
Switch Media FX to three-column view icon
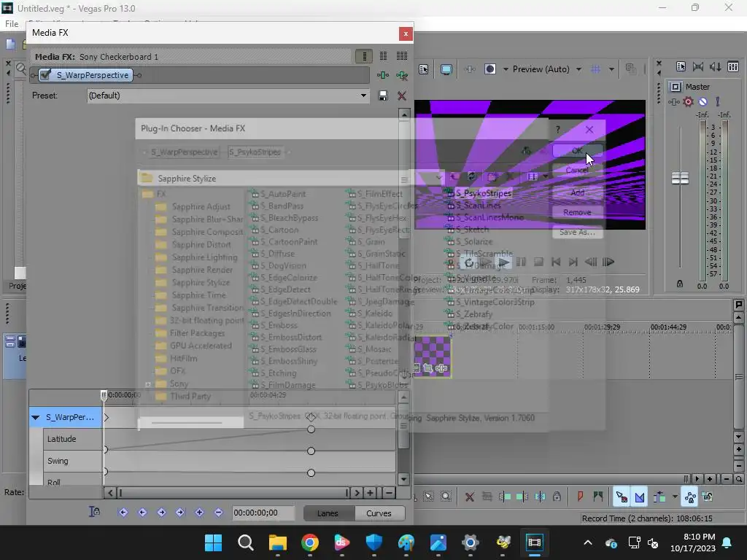tap(402, 56)
